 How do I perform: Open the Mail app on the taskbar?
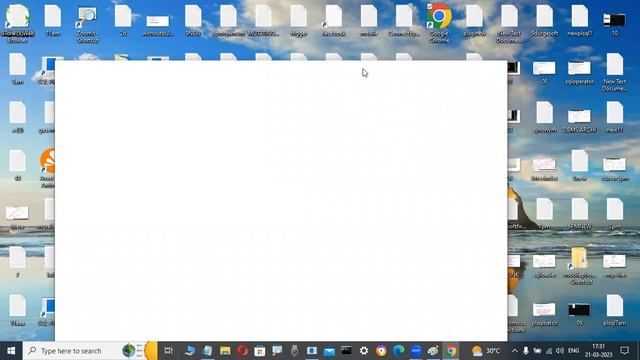tap(329, 351)
